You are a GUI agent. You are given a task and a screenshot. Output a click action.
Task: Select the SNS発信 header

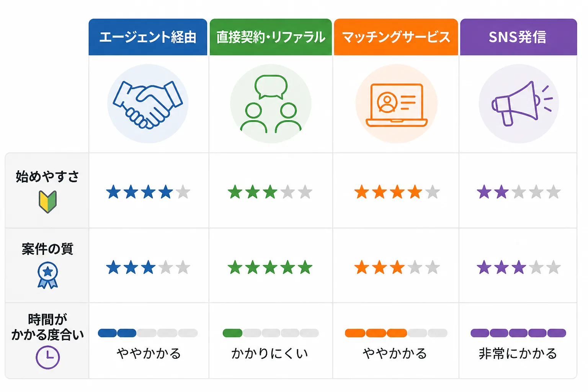(518, 37)
